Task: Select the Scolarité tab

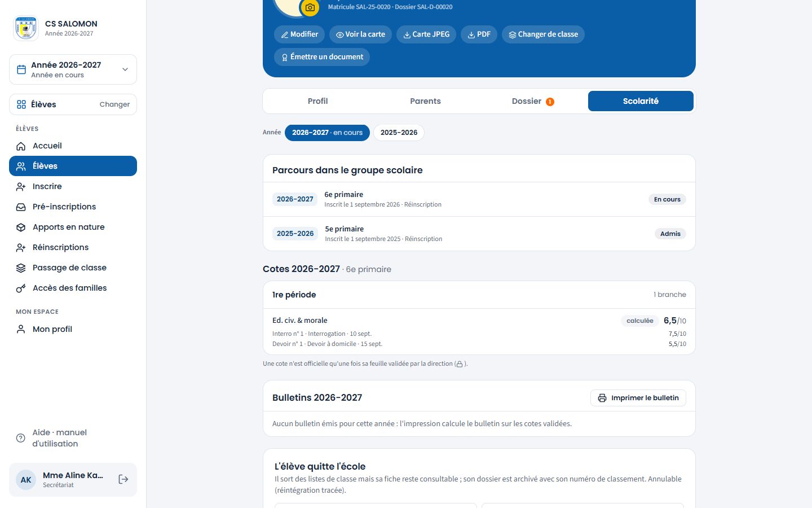Action: [x=641, y=101]
